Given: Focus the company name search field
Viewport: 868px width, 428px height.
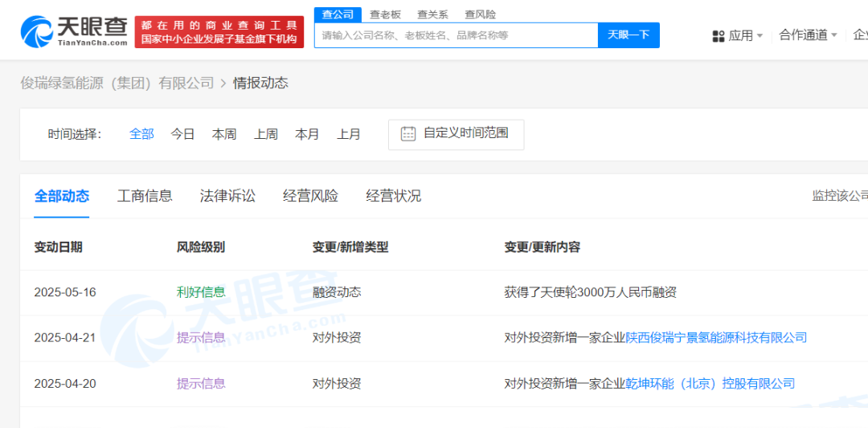Looking at the screenshot, I should [x=457, y=35].
